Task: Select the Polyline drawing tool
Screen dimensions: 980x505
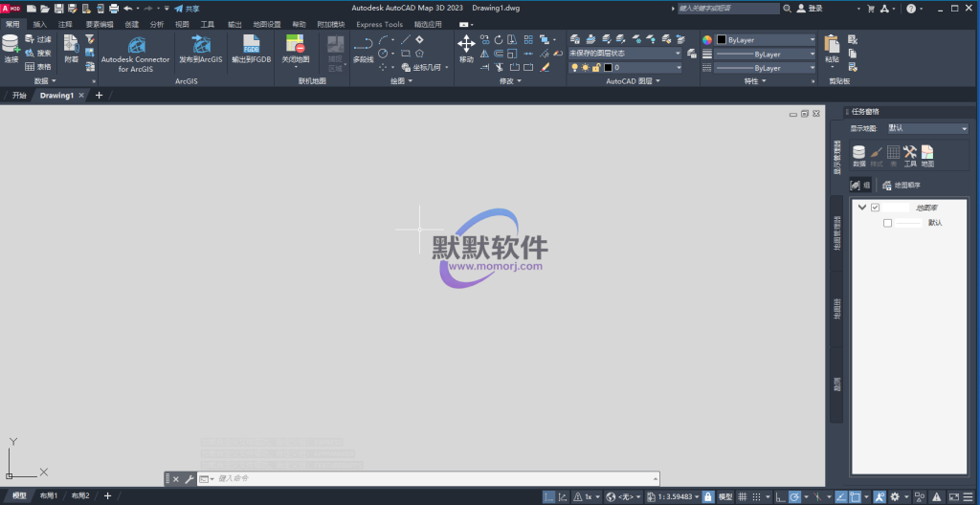Action: click(x=363, y=45)
